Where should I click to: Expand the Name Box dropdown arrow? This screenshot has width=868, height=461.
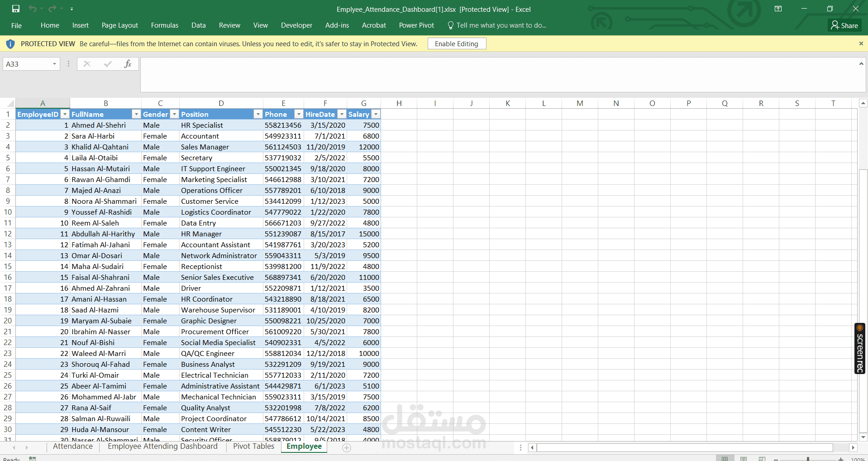(x=54, y=64)
